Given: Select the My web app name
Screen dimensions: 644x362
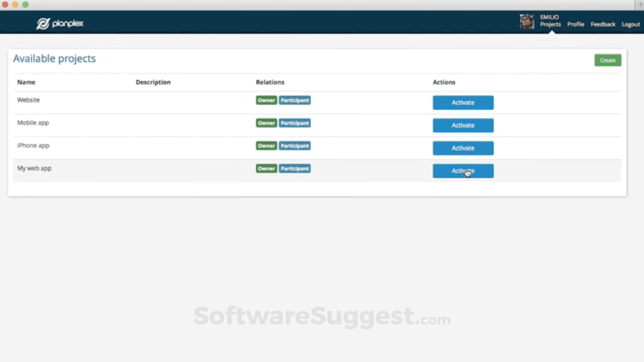Looking at the screenshot, I should (x=34, y=168).
